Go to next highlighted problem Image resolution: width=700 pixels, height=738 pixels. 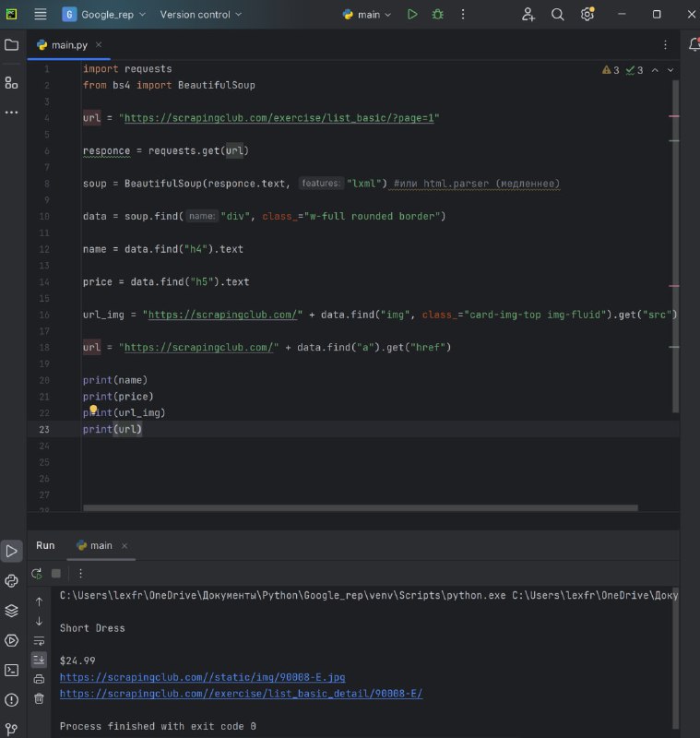tap(670, 70)
